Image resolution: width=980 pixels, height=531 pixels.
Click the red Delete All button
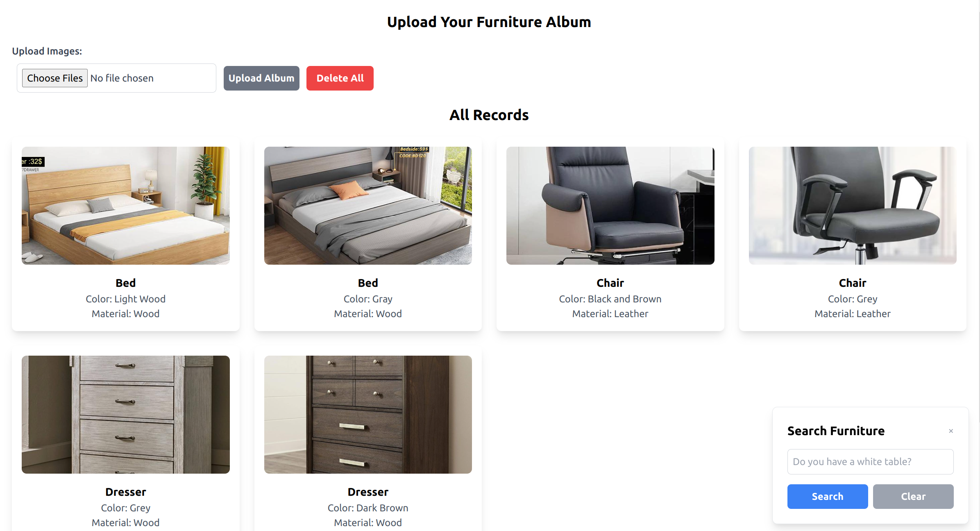click(x=340, y=78)
